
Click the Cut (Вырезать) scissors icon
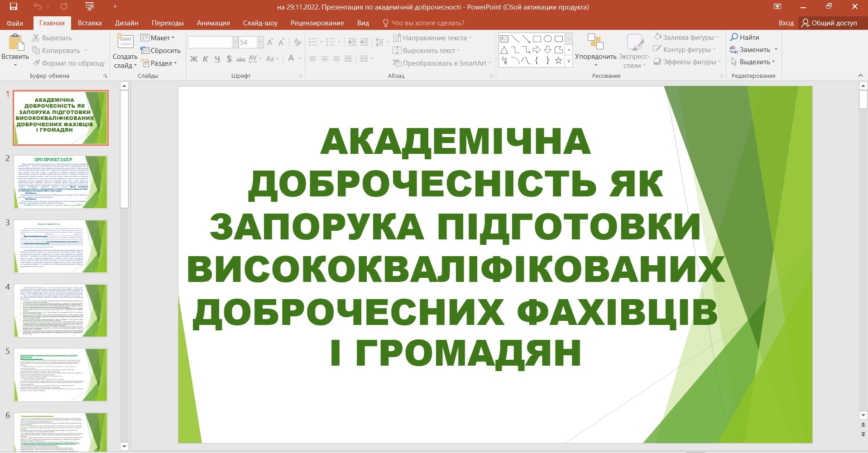pos(36,38)
